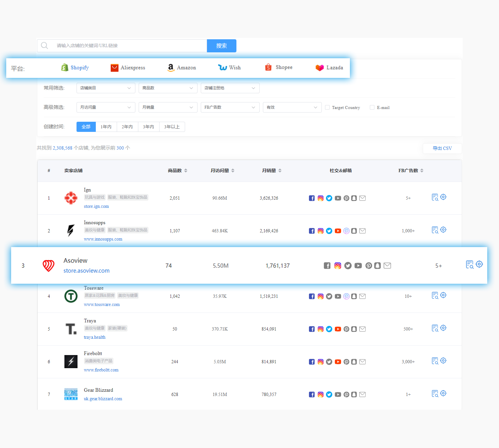The image size is (499, 448).
Task: Select the Shopify platform
Action: coord(75,67)
